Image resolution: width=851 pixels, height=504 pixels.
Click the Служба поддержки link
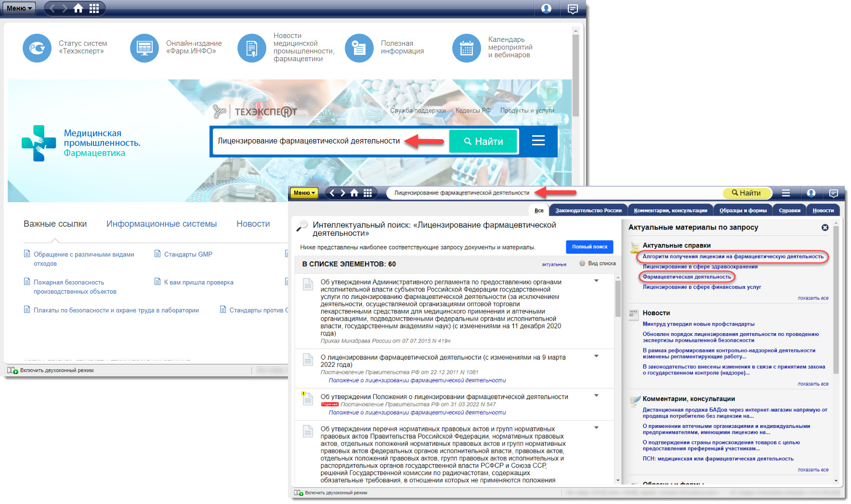coord(418,110)
